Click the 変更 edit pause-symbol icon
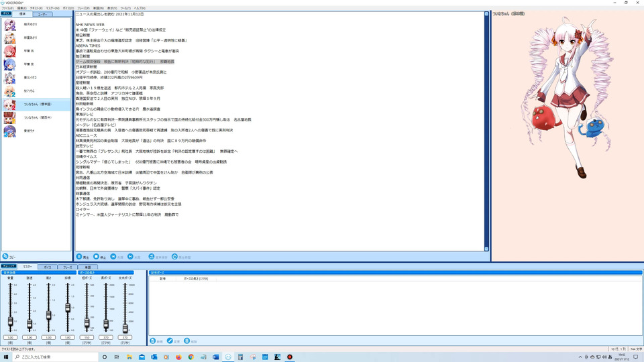 pyautogui.click(x=170, y=341)
